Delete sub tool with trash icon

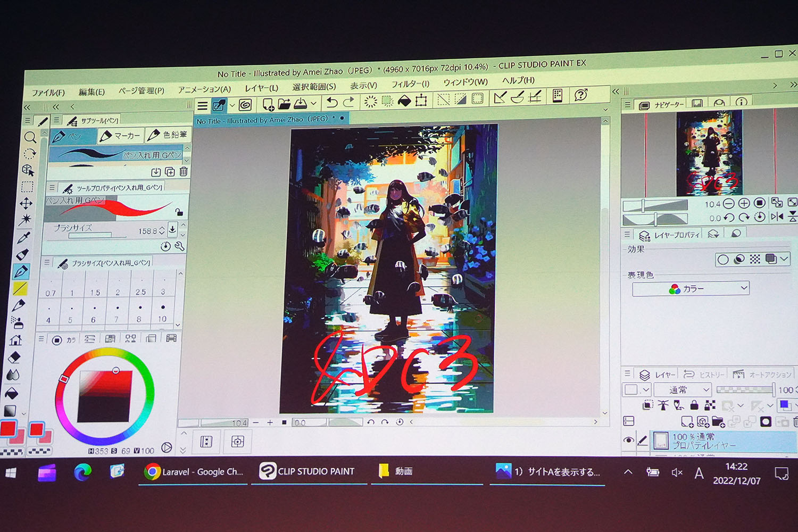click(184, 171)
